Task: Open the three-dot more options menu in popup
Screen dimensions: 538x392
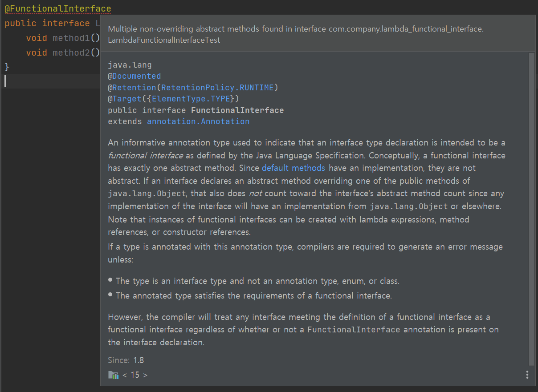Action: pyautogui.click(x=527, y=375)
